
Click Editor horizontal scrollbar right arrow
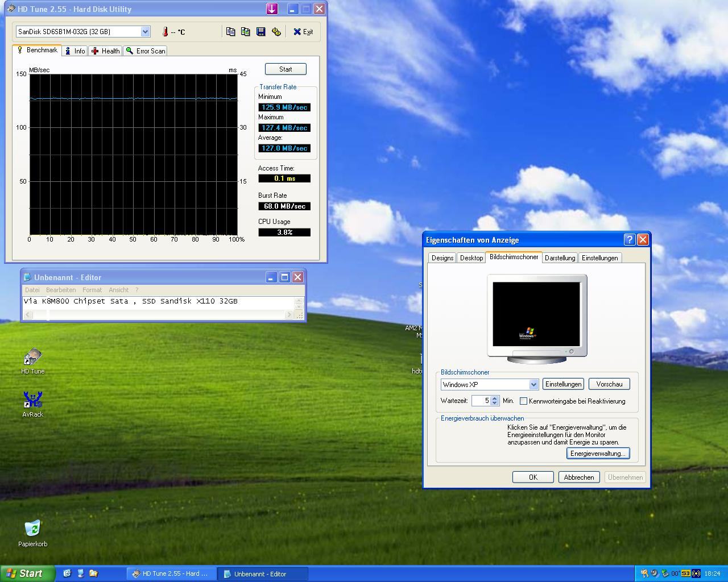pyautogui.click(x=289, y=314)
